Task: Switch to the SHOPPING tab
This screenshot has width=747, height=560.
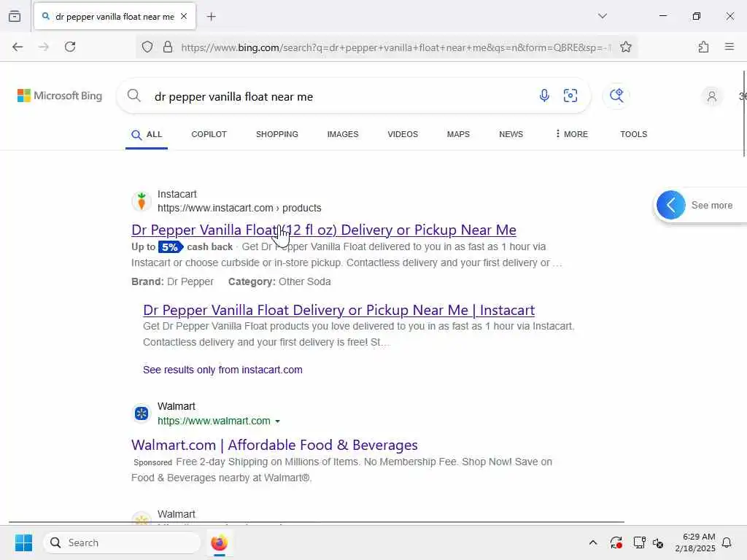Action: pos(276,134)
